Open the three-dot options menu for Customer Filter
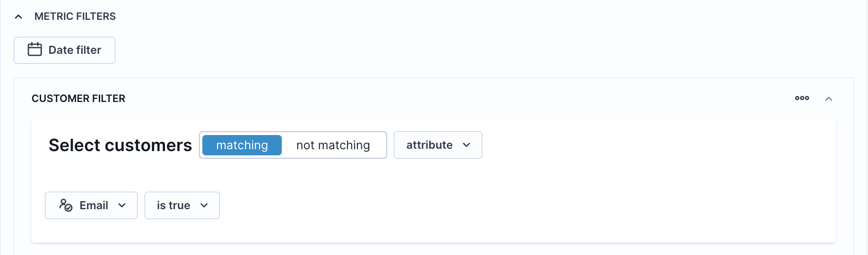This screenshot has height=255, width=868. 802,98
